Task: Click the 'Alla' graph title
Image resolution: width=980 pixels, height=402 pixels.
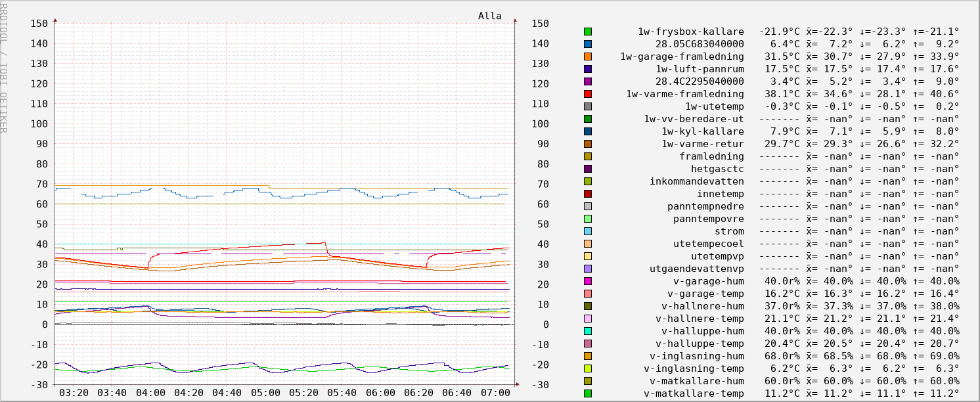Action: pyautogui.click(x=489, y=16)
